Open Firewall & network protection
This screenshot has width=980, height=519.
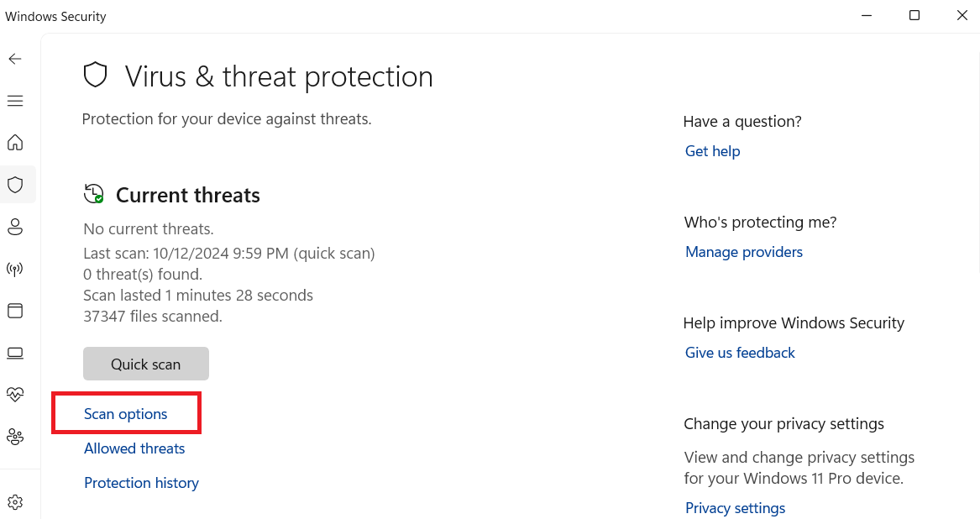[15, 269]
